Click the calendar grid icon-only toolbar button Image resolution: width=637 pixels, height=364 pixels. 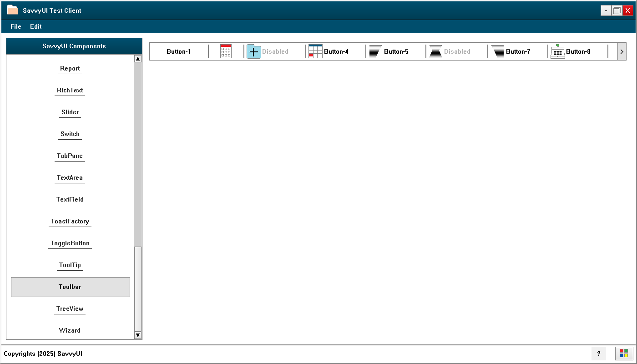[225, 51]
